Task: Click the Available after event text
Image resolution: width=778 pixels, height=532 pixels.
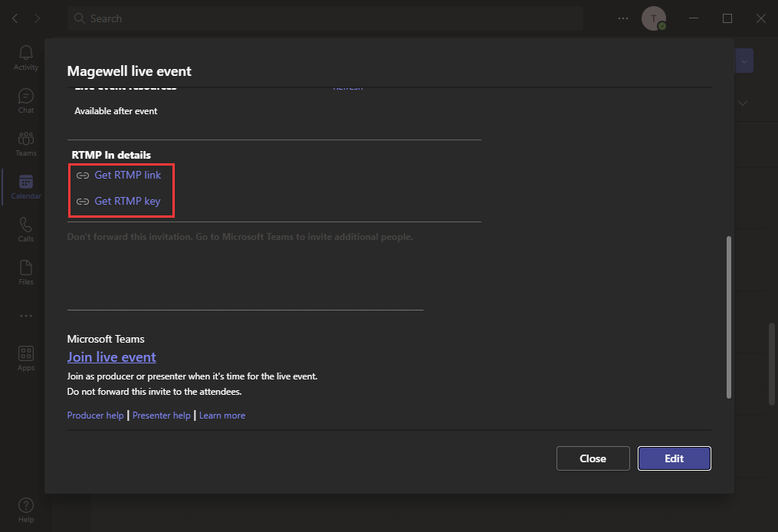Action: coord(116,111)
